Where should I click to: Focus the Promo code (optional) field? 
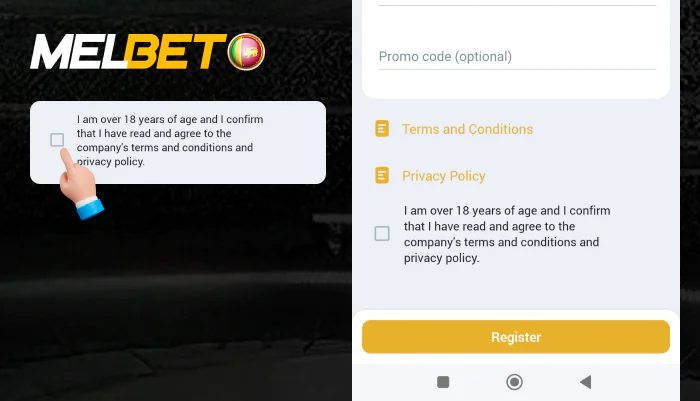tap(516, 57)
